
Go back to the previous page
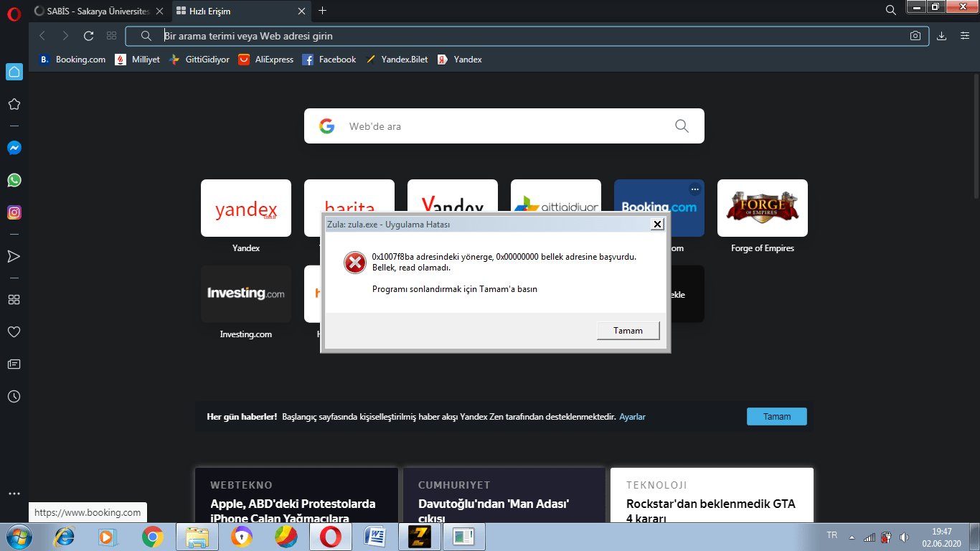pos(42,36)
